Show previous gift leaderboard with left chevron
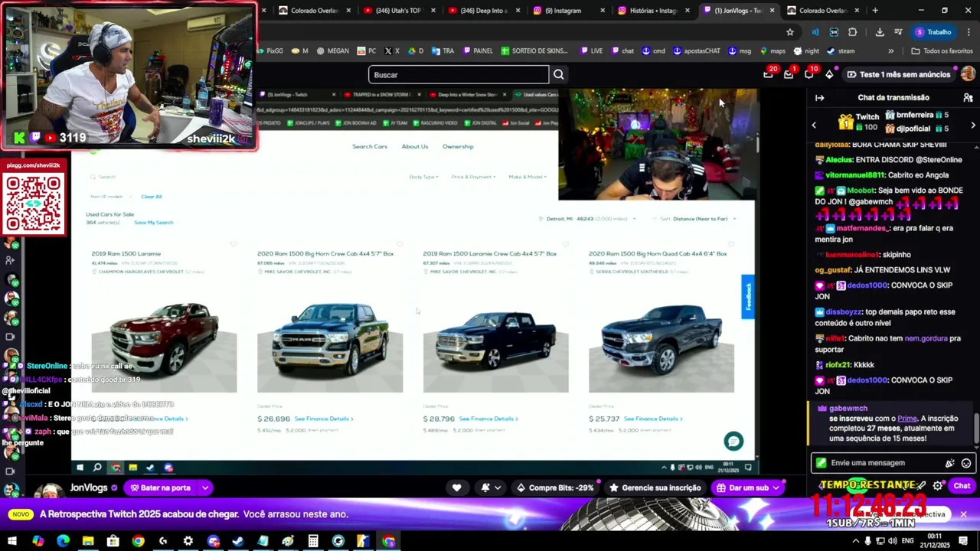The height and width of the screenshot is (551, 980). (814, 125)
